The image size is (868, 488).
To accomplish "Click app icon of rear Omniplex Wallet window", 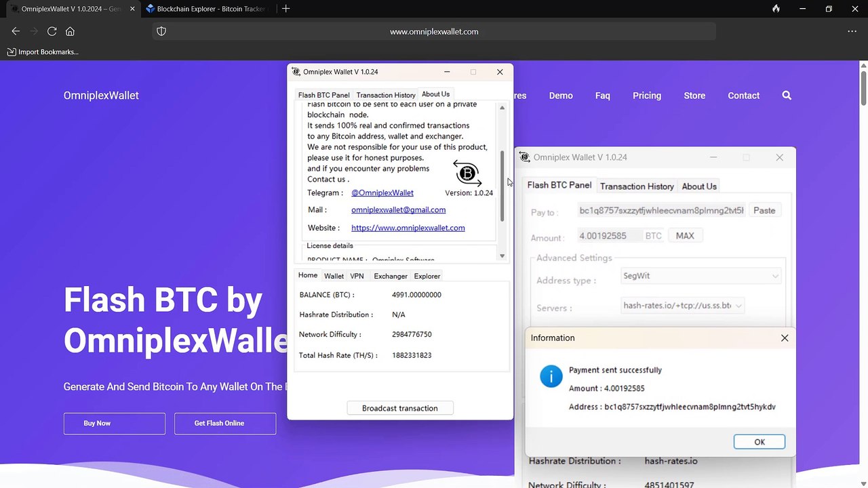I will point(525,157).
